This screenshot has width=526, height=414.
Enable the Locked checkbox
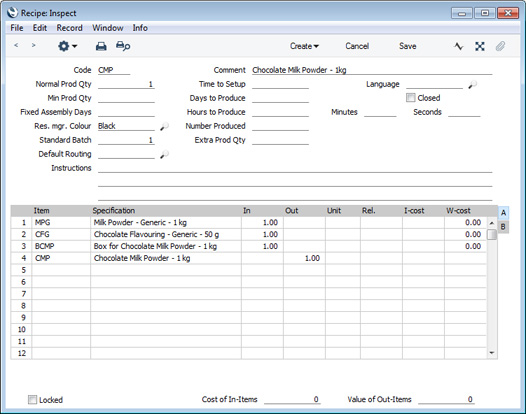coord(33,400)
